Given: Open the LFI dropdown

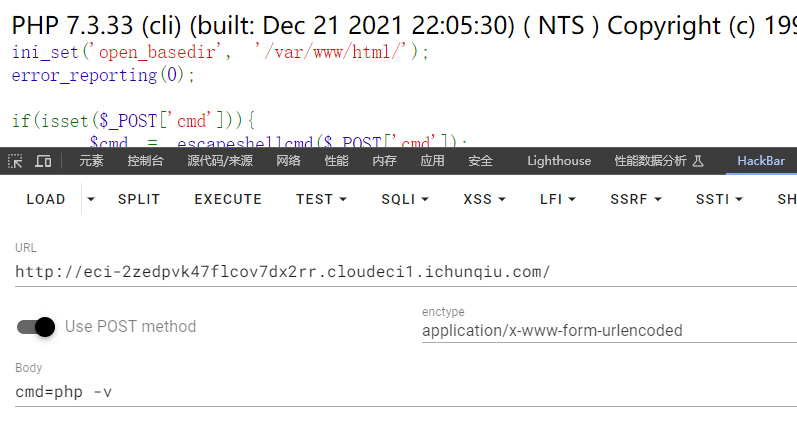Looking at the screenshot, I should pos(558,199).
